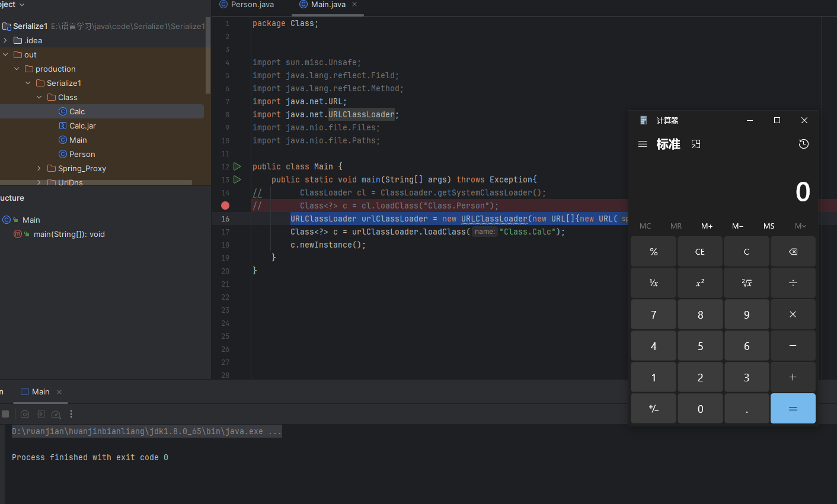
Task: Click Calculator divide key
Action: (x=793, y=283)
